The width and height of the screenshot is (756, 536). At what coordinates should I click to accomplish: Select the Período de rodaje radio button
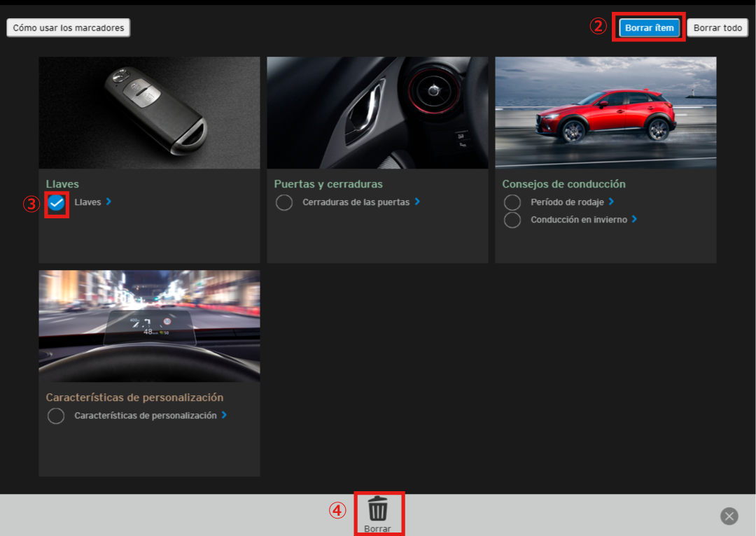point(512,202)
